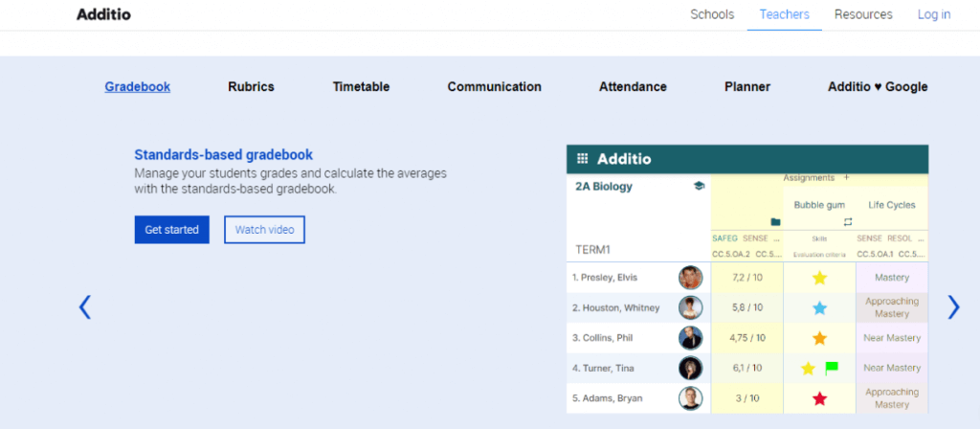This screenshot has height=429, width=980.
Task: Click the 'Assignments' header label
Action: pos(809,177)
